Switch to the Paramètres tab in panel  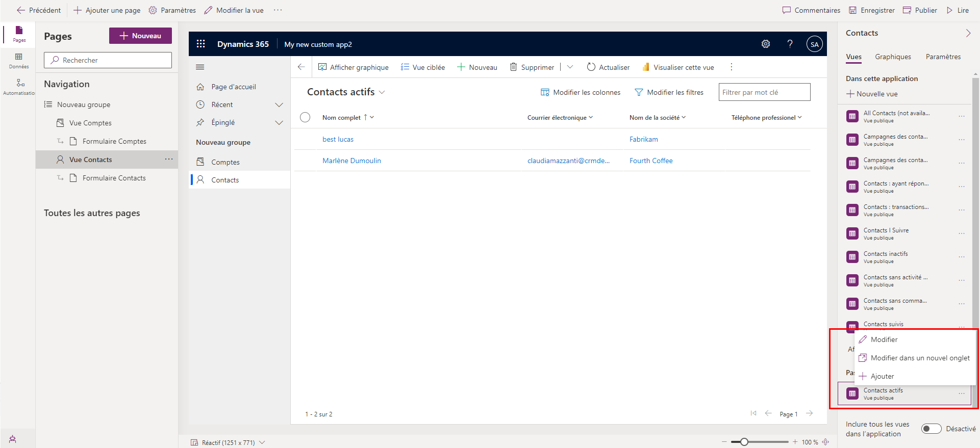[943, 57]
